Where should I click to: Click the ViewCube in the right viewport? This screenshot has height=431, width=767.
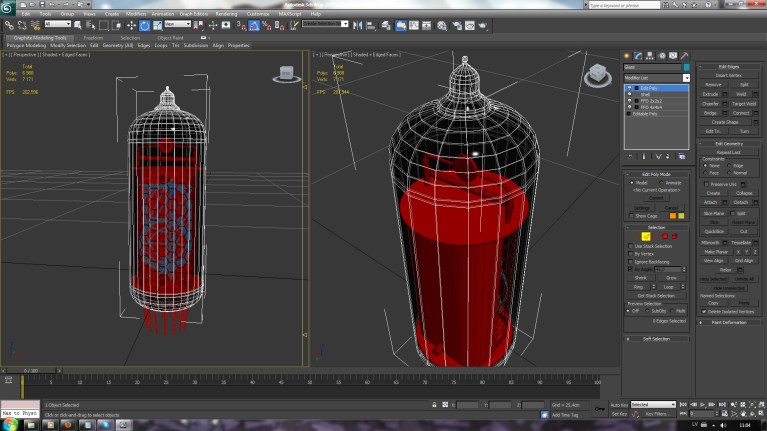coord(598,74)
